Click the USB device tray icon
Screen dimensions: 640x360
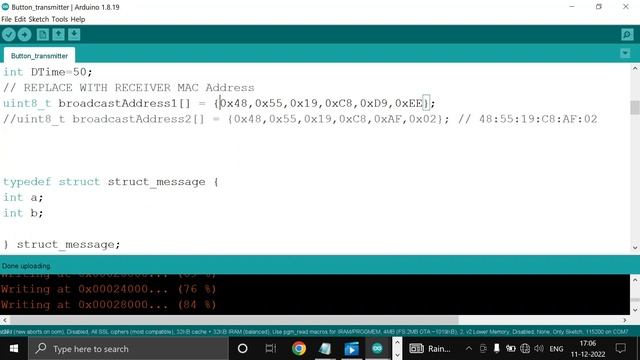pyautogui.click(x=496, y=349)
